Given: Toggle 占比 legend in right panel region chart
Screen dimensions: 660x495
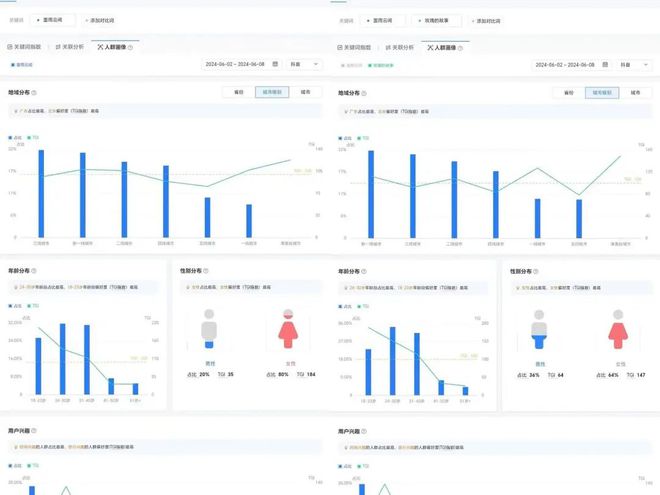Looking at the screenshot, I should coord(345,138).
